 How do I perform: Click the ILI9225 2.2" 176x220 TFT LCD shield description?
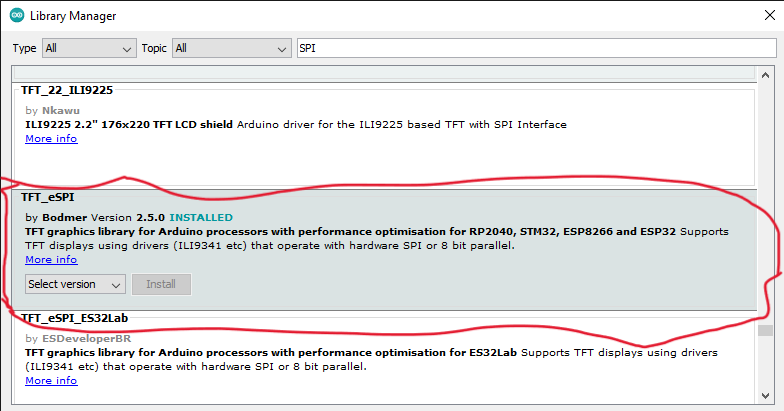pyautogui.click(x=129, y=124)
